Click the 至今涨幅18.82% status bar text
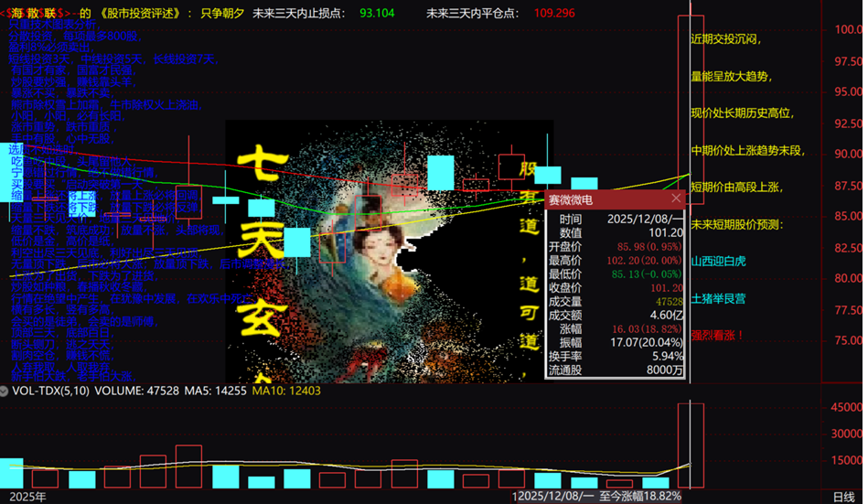Image resolution: width=868 pixels, height=504 pixels. pyautogui.click(x=640, y=497)
